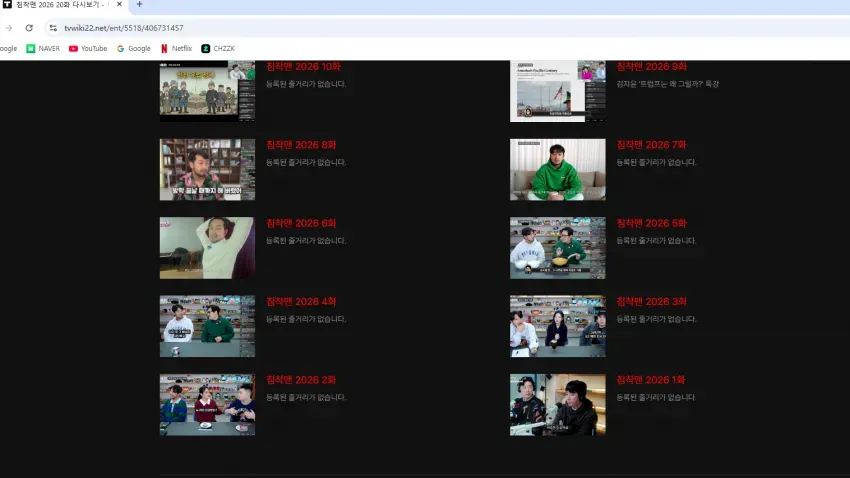Open 침착맨 2026 6화 link

coord(301,223)
